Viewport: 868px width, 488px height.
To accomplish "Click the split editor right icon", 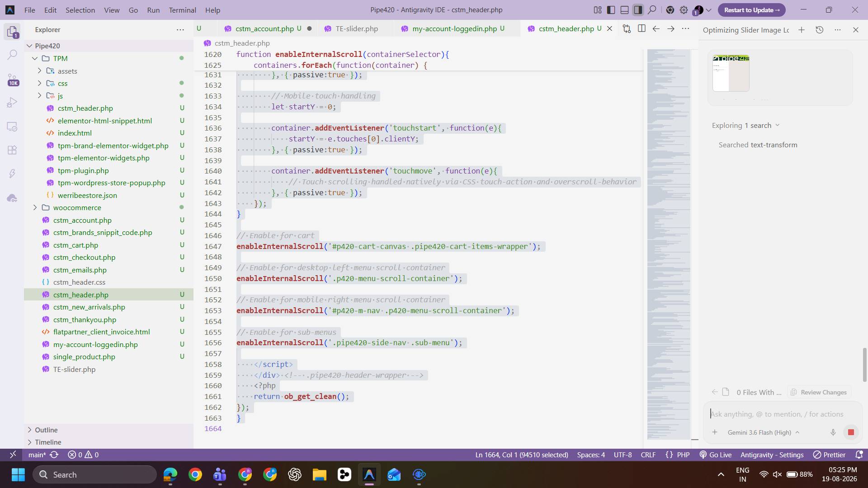I will point(642,28).
